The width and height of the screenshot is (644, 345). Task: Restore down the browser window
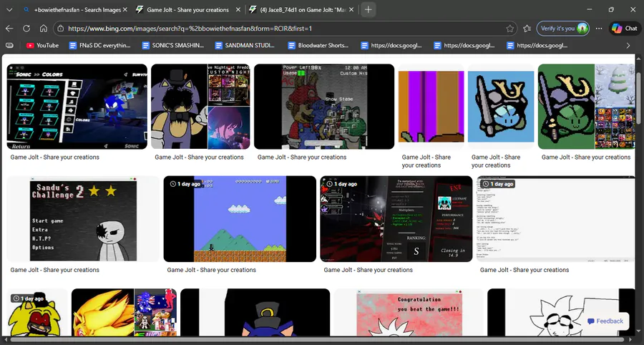click(611, 9)
